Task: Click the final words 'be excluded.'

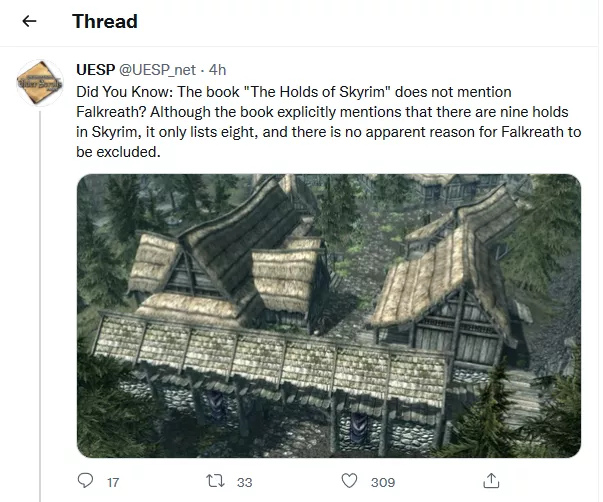Action: pos(118,152)
